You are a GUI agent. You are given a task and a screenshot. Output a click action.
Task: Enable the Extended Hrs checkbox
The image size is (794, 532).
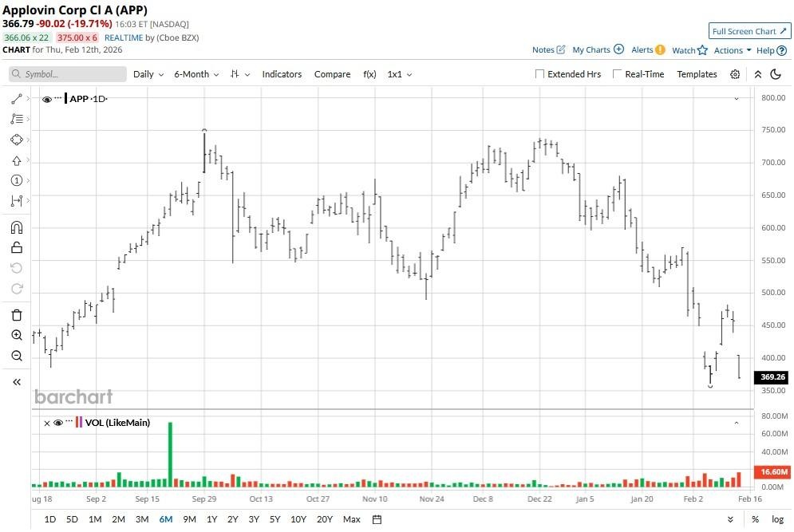point(539,74)
